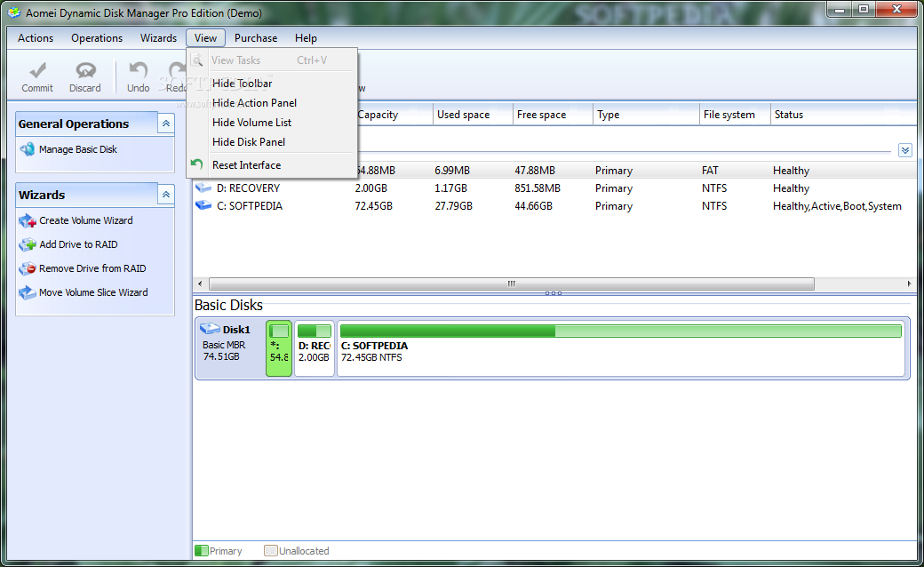Select the D: REC partition block
924x567 pixels.
point(315,348)
